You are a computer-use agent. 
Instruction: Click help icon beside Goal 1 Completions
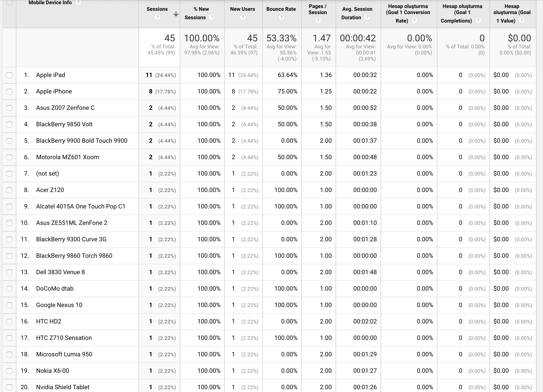pos(478,21)
